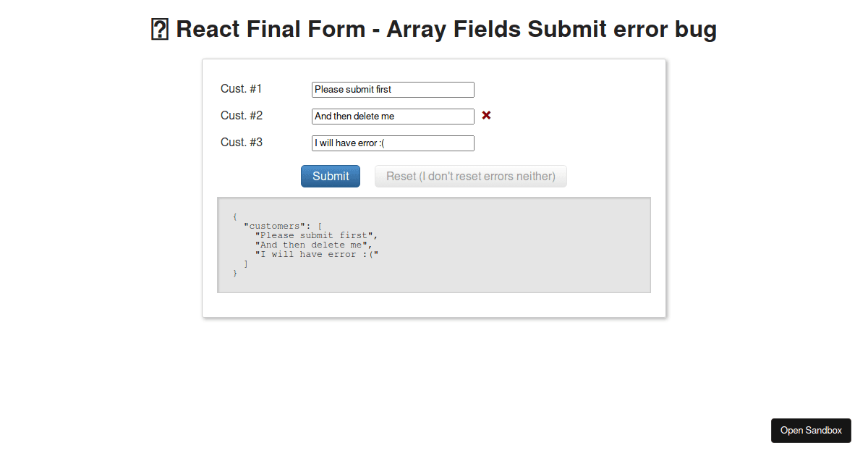Click the closing curly brace in JSON output
The width and height of the screenshot is (868, 456).
(x=235, y=274)
